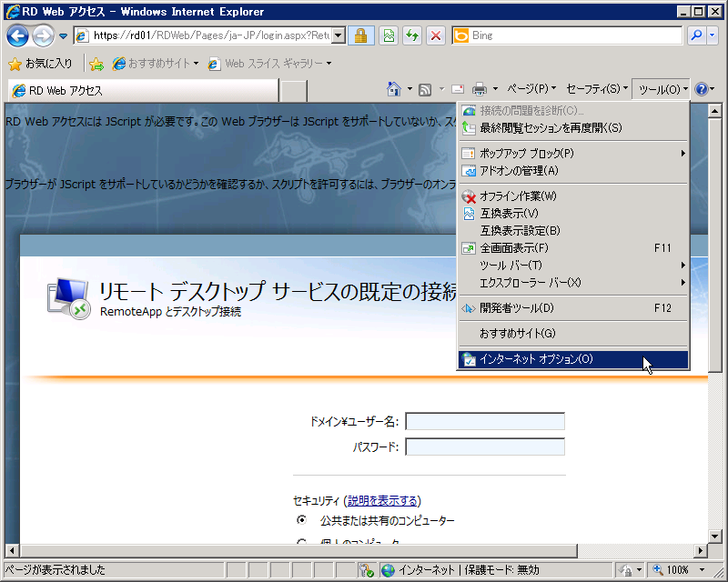
Task: Click the ドメイン¥ユーザー名 input field
Action: tap(485, 421)
